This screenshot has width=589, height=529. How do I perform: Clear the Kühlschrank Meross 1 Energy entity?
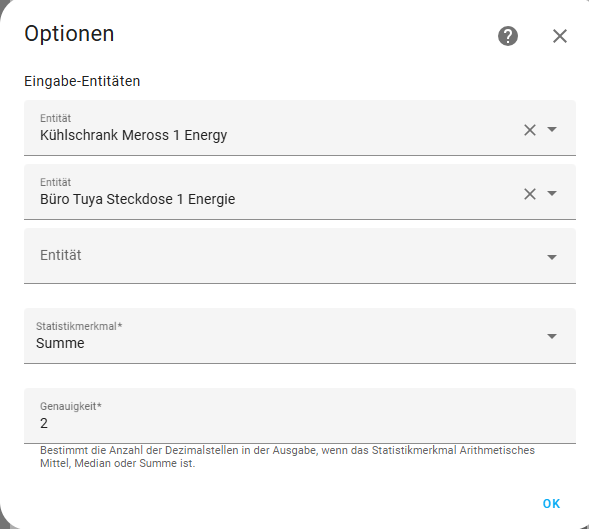(x=530, y=130)
